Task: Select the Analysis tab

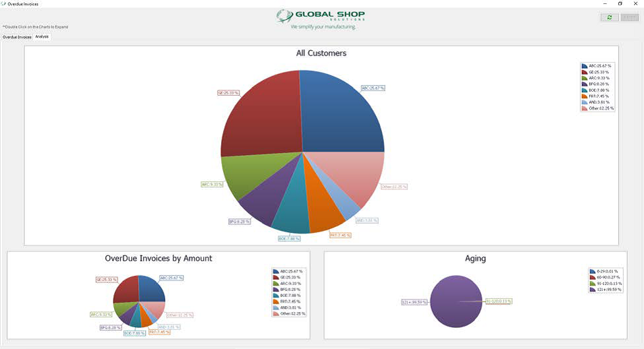Action: click(x=42, y=37)
